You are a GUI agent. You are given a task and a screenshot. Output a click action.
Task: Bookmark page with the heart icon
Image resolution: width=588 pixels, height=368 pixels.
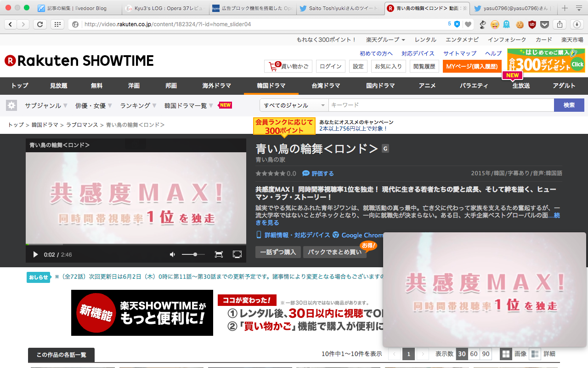tap(468, 24)
